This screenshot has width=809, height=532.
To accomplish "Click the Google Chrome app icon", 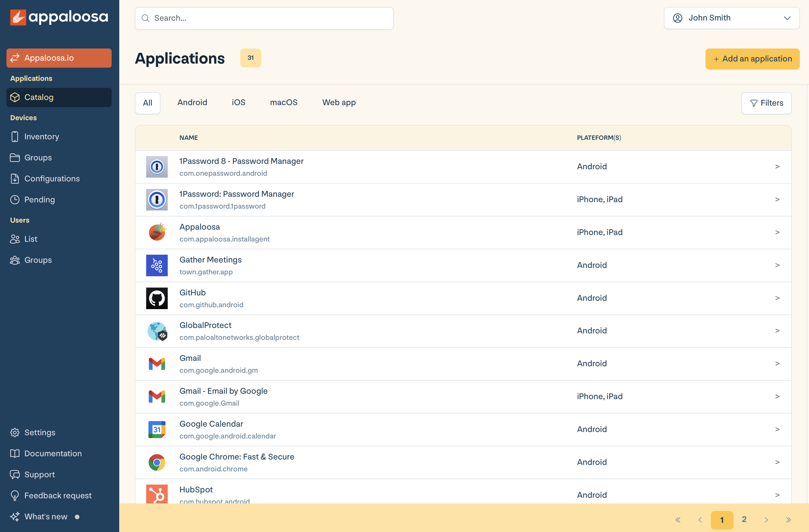I will pos(157,462).
